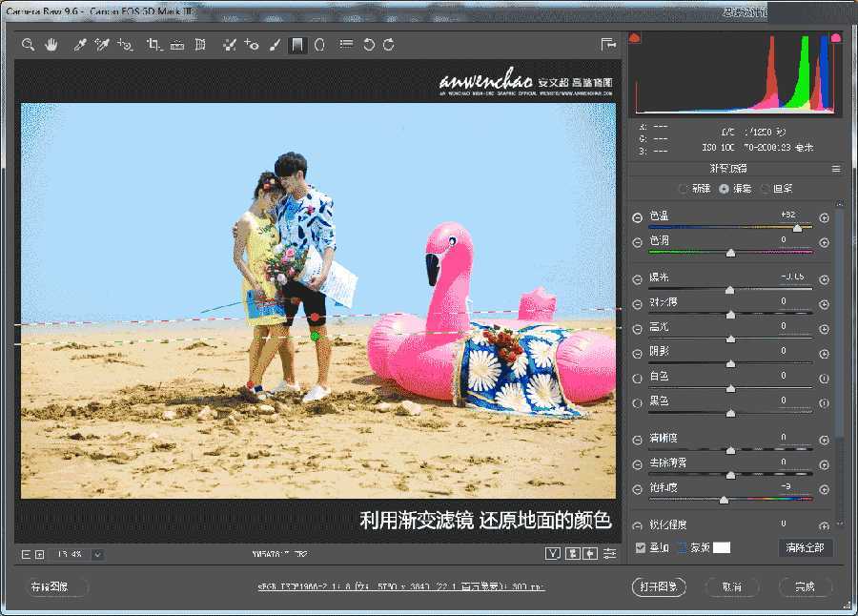Rotate the image counterclockwise
Image resolution: width=858 pixels, height=616 pixels.
(369, 44)
